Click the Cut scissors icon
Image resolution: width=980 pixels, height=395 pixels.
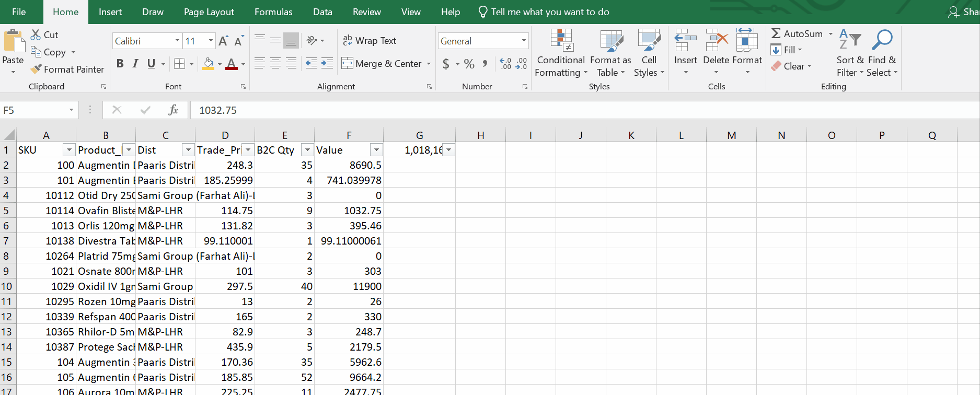(36, 34)
